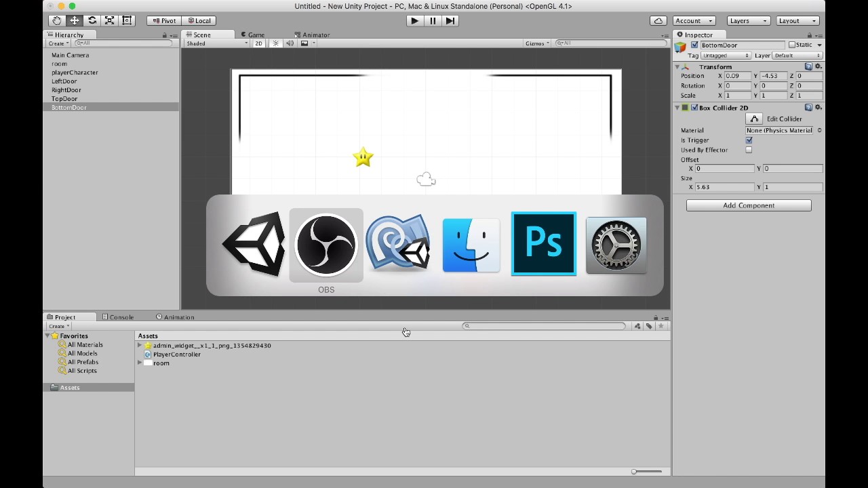Toggle the Static checkbox
The image size is (868, 488).
(791, 45)
